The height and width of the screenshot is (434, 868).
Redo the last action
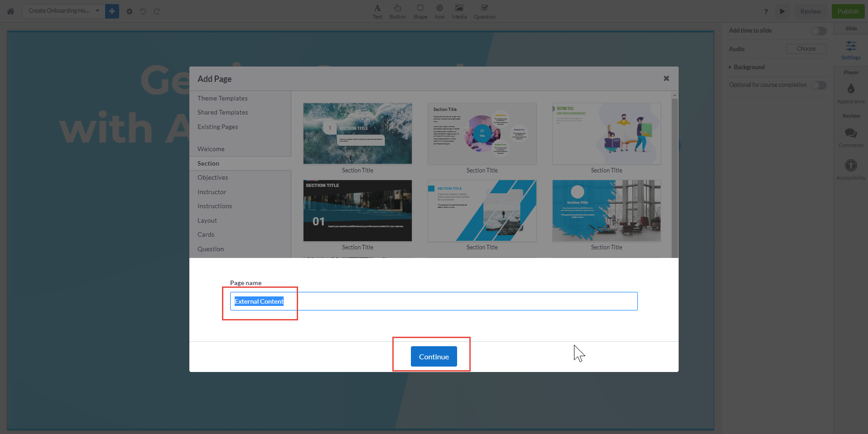(157, 11)
